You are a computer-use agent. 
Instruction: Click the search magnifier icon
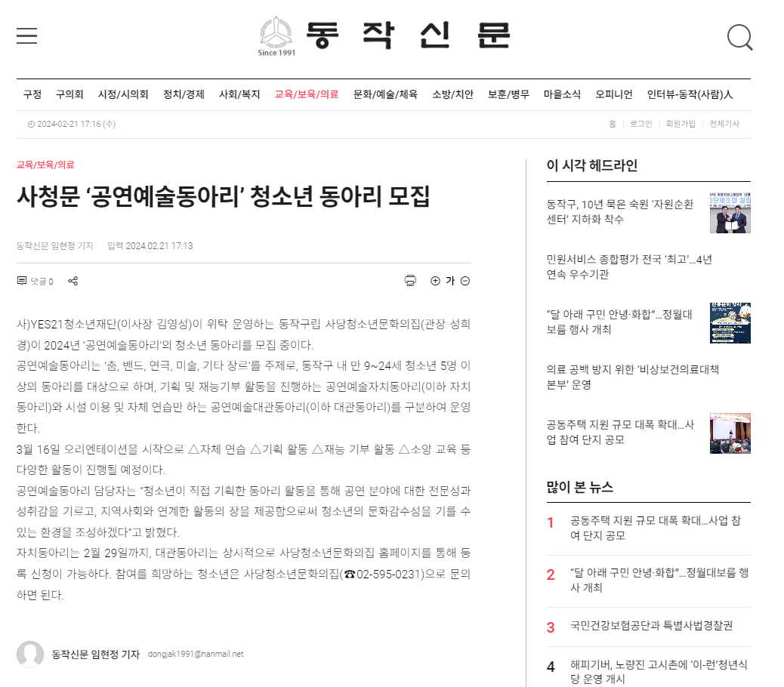coord(739,38)
